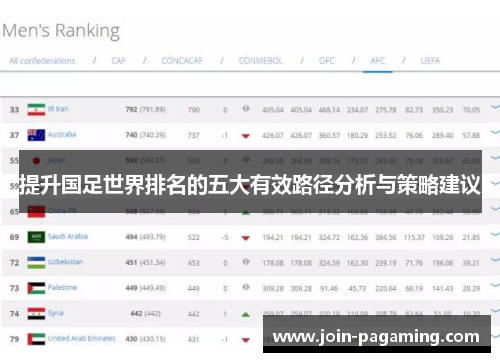Open the CONCACAF confederation tab

[182, 61]
